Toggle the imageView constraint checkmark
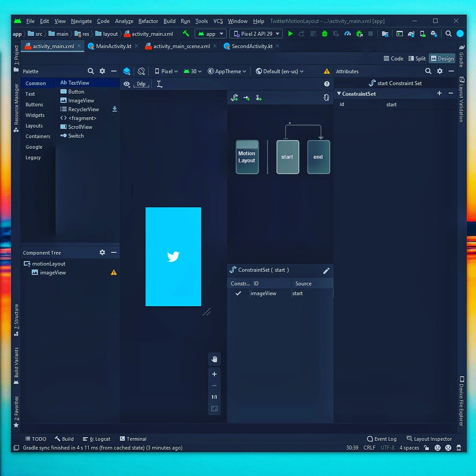Image resolution: width=476 pixels, height=476 pixels. 238,293
